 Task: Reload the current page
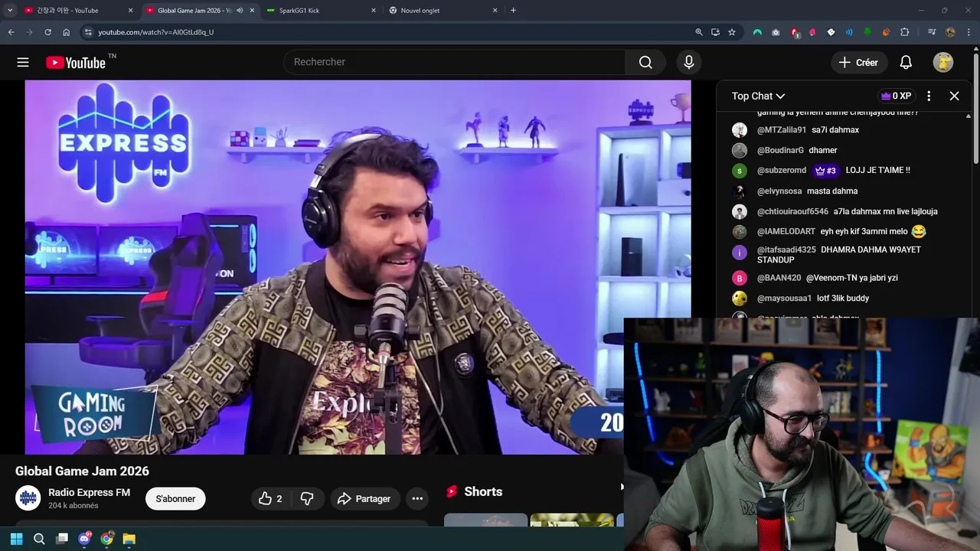click(47, 32)
